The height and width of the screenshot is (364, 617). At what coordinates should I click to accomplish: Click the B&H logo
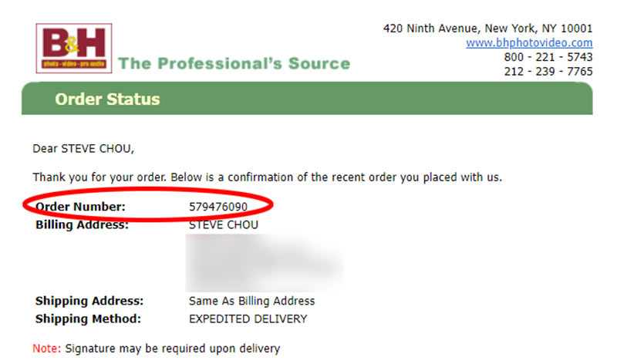(73, 48)
